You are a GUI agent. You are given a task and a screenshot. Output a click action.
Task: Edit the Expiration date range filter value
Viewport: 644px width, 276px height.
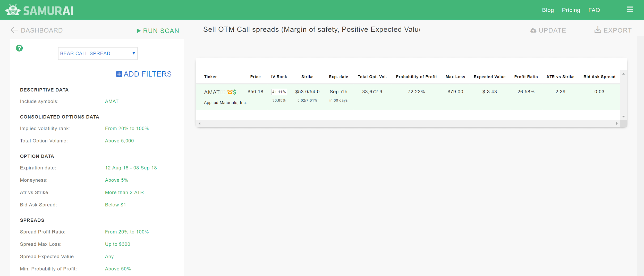(131, 168)
